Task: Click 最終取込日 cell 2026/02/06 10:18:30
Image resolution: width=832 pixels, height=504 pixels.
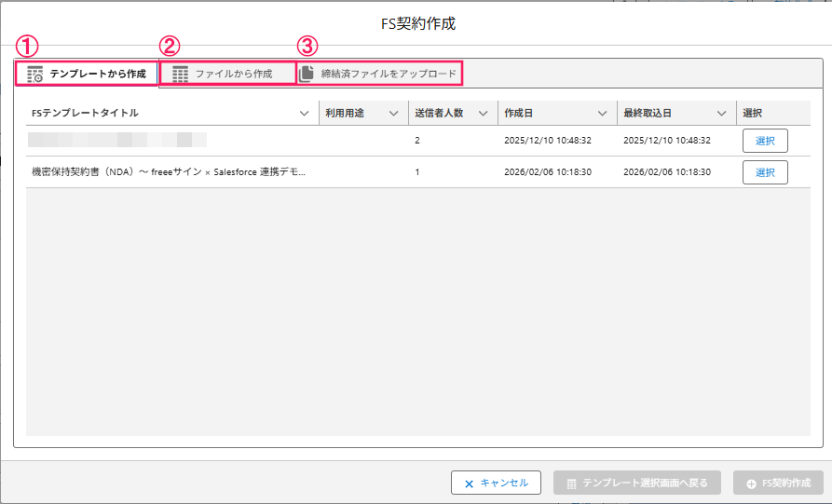Action: (667, 172)
